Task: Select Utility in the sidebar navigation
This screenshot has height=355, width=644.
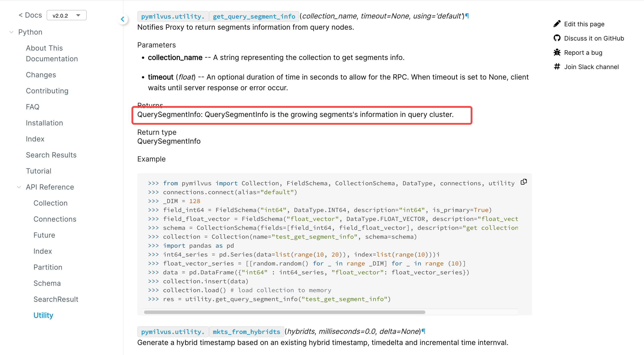Action: pyautogui.click(x=43, y=315)
